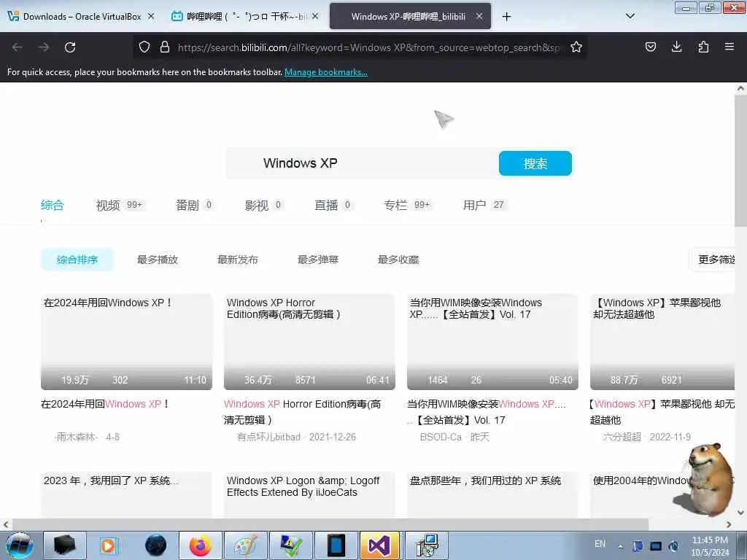Click the Windows XP search box

(362, 163)
